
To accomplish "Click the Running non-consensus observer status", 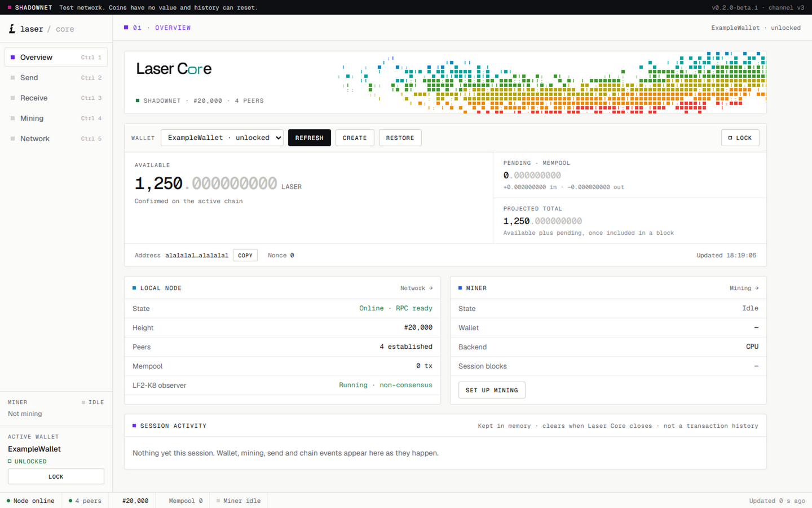I will [x=386, y=385].
